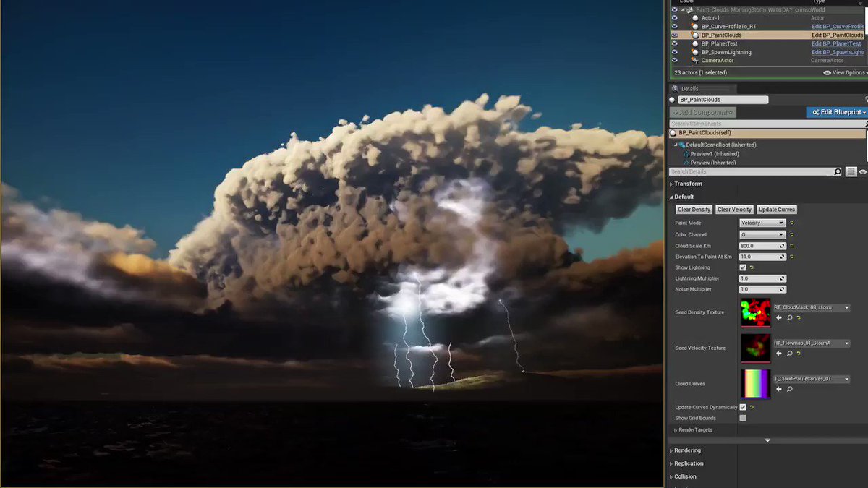Click the DefaultSceneRoot component icon

coord(681,145)
